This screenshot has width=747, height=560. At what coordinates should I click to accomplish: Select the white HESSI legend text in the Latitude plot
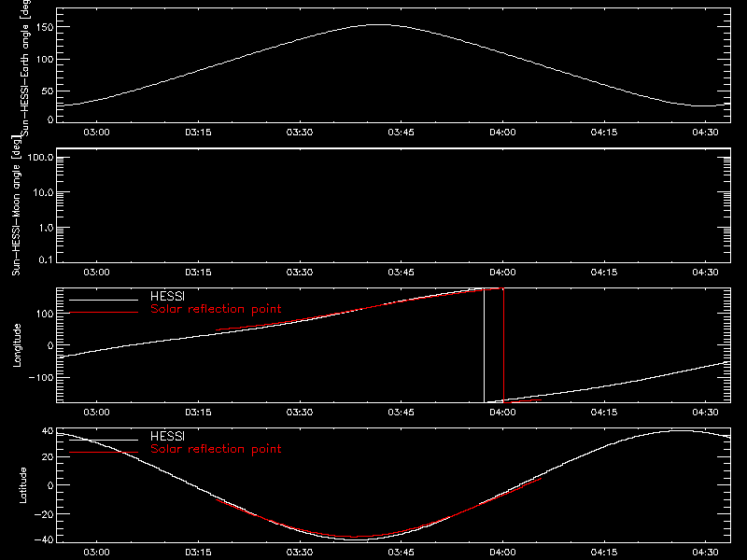click(167, 436)
